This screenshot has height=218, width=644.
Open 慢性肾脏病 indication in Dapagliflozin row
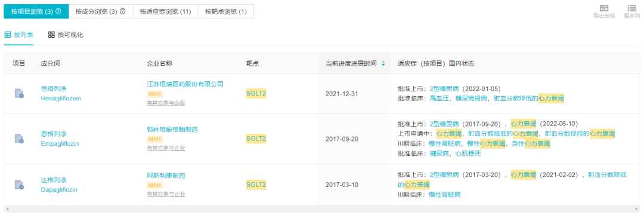click(x=445, y=195)
